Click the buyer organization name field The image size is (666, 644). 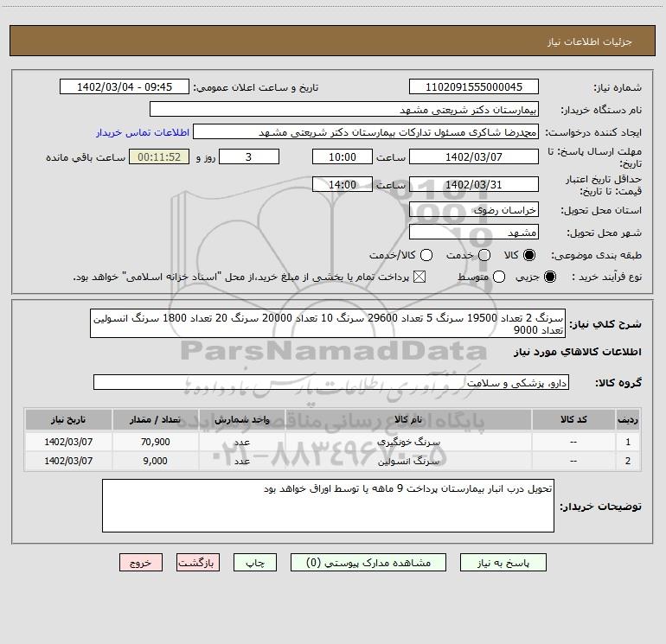(343, 110)
